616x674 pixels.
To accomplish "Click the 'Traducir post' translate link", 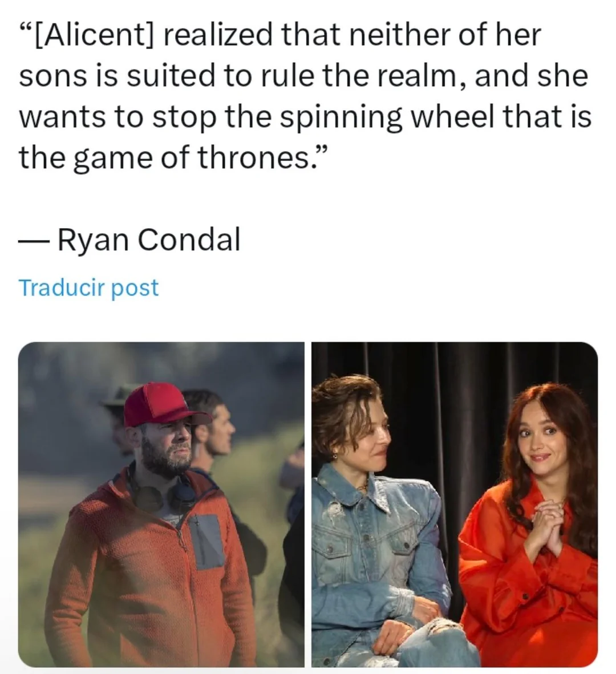I will (x=88, y=287).
